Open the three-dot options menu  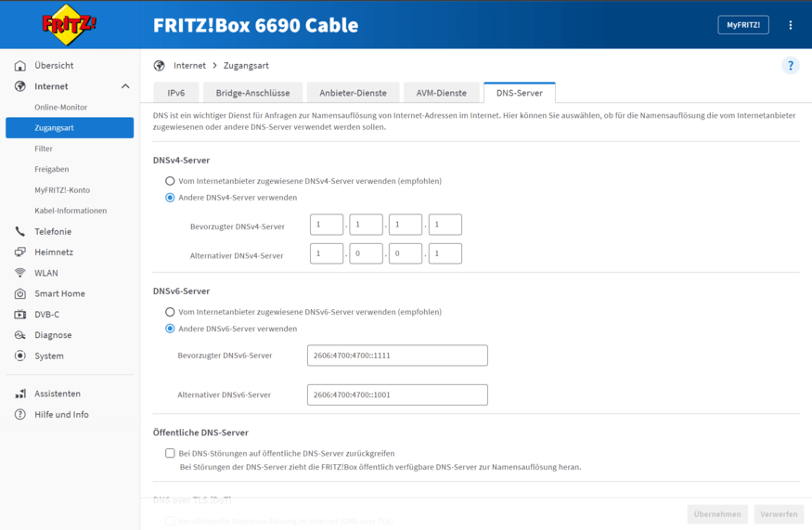click(791, 25)
